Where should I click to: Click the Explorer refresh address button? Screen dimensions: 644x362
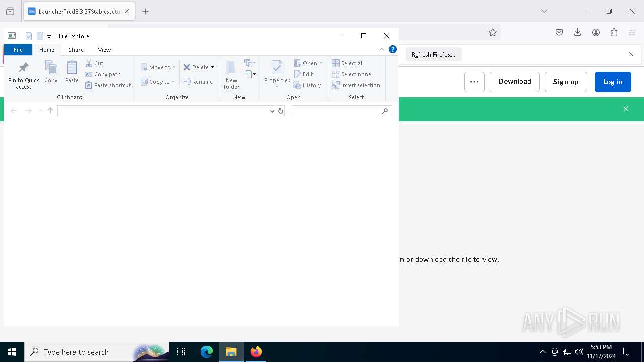pos(281,111)
